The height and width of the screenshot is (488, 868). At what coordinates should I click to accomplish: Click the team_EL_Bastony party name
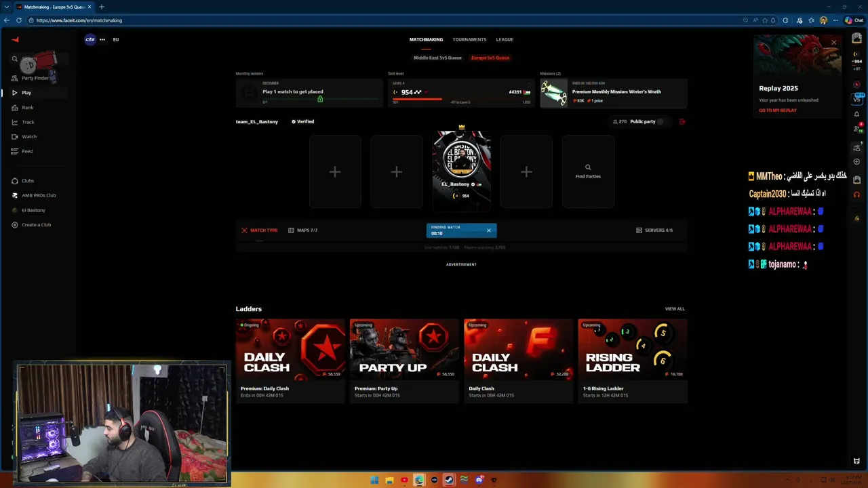(x=257, y=122)
